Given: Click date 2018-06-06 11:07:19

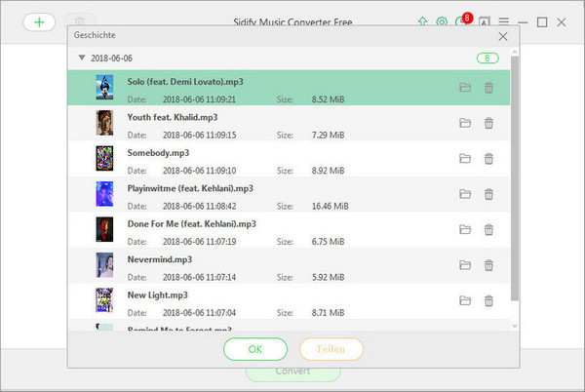Looking at the screenshot, I should (199, 242).
